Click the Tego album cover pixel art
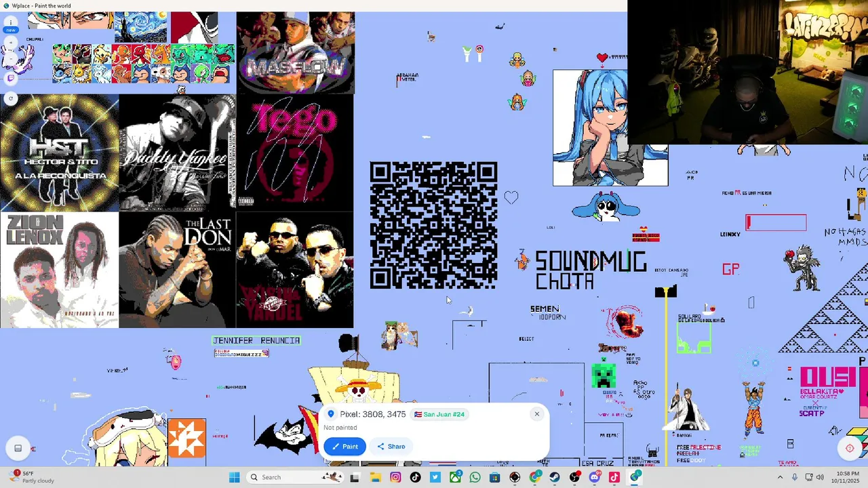Image resolution: width=868 pixels, height=488 pixels. 295,153
